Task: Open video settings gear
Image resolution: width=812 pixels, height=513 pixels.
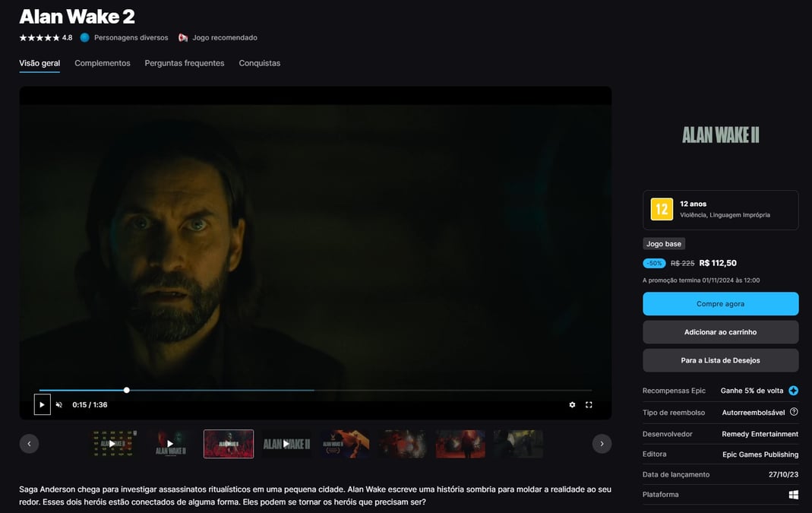Action: pyautogui.click(x=572, y=404)
